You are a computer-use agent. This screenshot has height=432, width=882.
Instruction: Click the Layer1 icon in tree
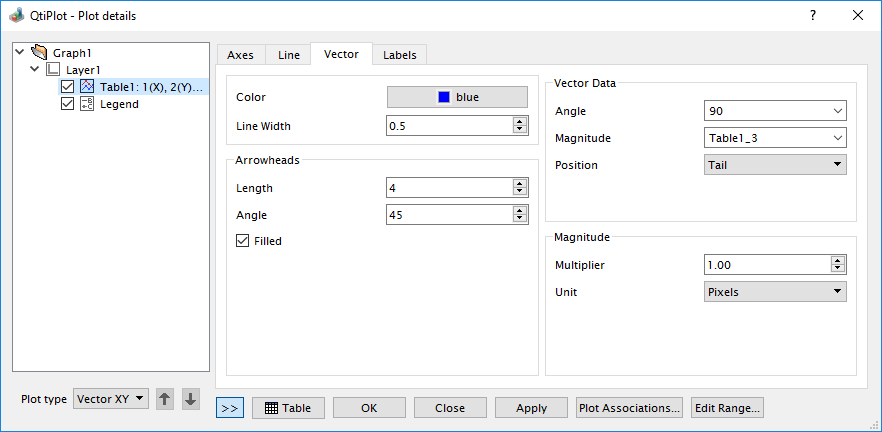click(x=54, y=70)
